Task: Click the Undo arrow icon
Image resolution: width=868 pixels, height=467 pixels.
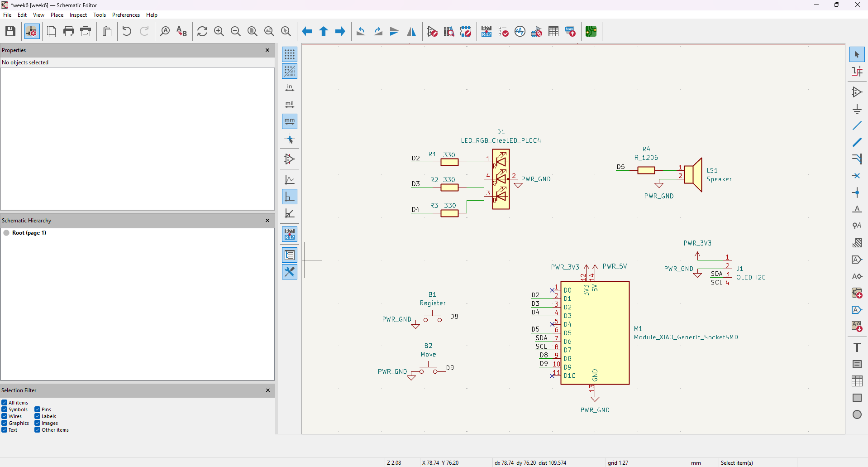Action: [127, 31]
